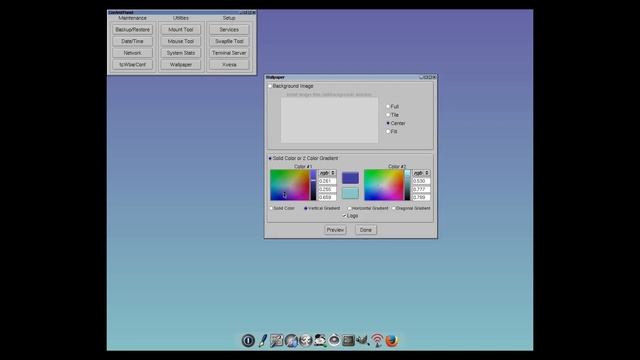Viewport: 640px width, 360px height.
Task: Click the Xvesa button in Control Panel
Action: pos(229,64)
